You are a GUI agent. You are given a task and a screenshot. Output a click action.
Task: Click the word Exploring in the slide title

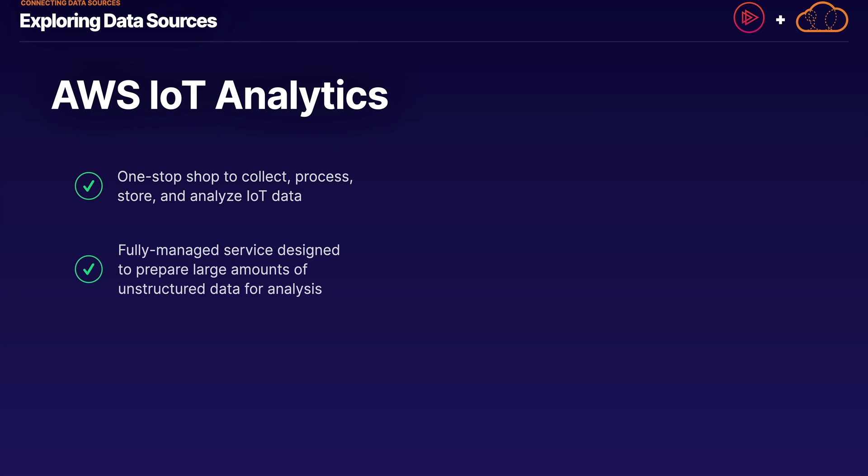60,21
